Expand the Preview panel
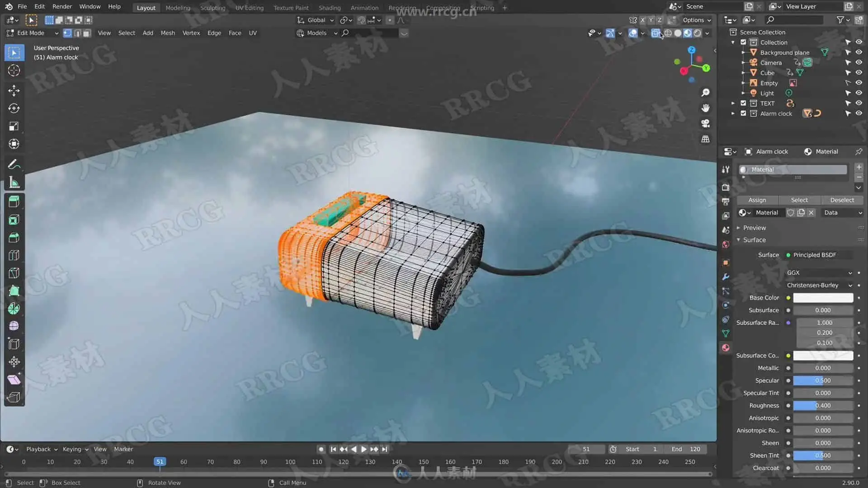Image resolution: width=868 pixels, height=488 pixels. 754,228
